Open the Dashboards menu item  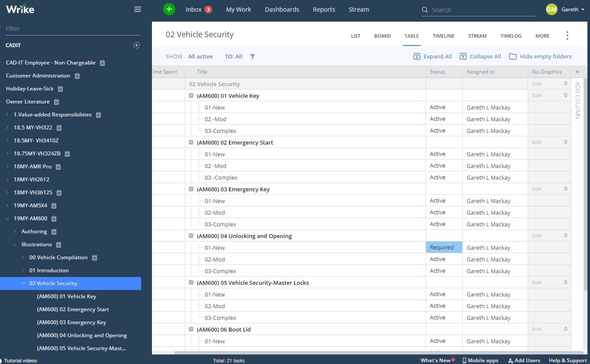coord(282,10)
